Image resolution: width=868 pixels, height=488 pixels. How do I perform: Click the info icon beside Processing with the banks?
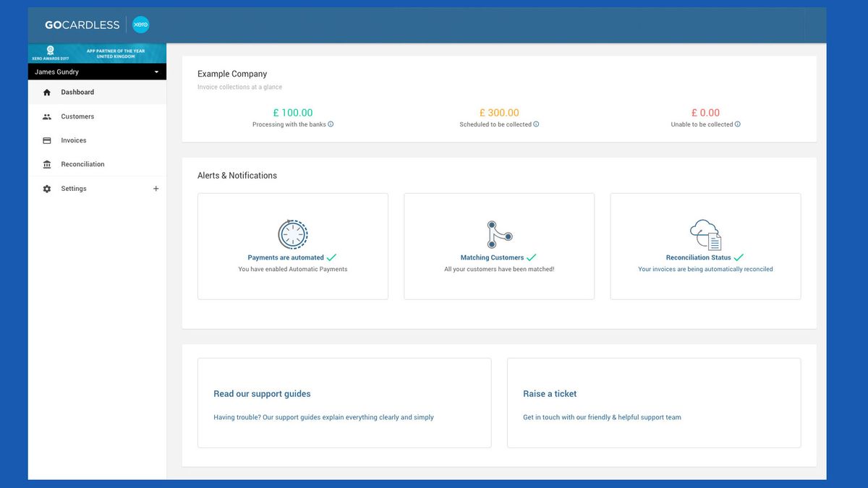pos(331,124)
